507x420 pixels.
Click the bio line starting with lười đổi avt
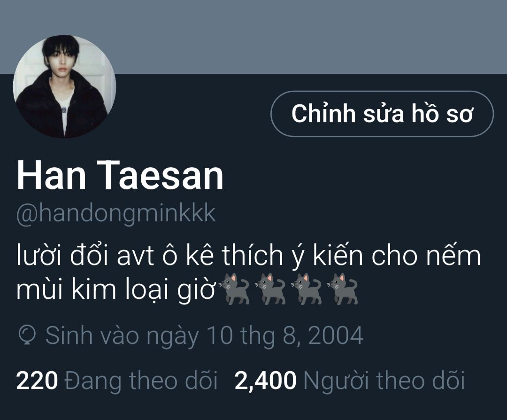[248, 255]
